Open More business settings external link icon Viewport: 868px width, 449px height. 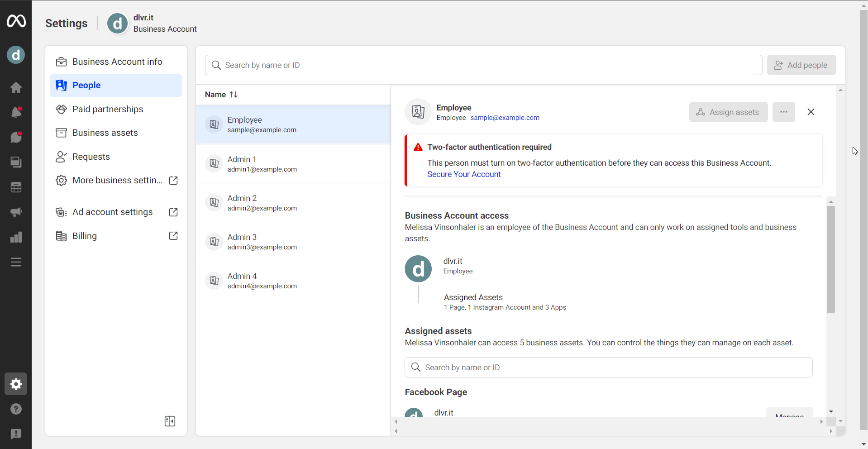(x=173, y=181)
